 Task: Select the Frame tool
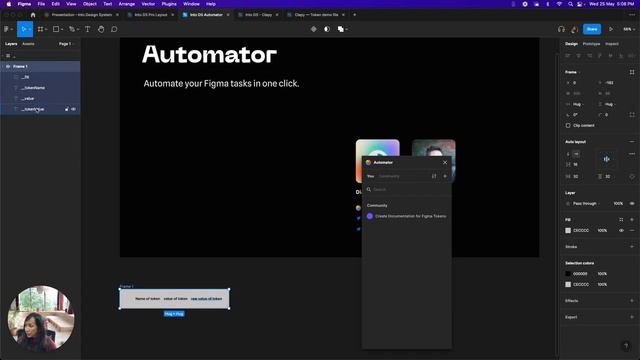click(40, 29)
